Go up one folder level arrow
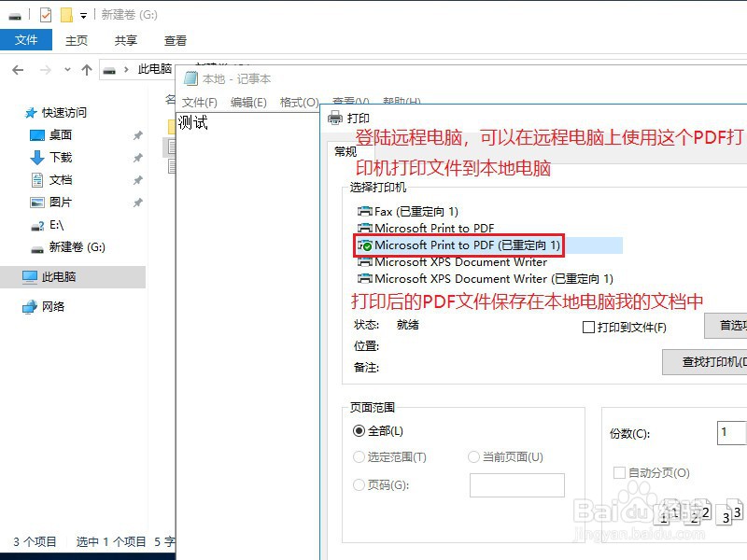 (86, 70)
